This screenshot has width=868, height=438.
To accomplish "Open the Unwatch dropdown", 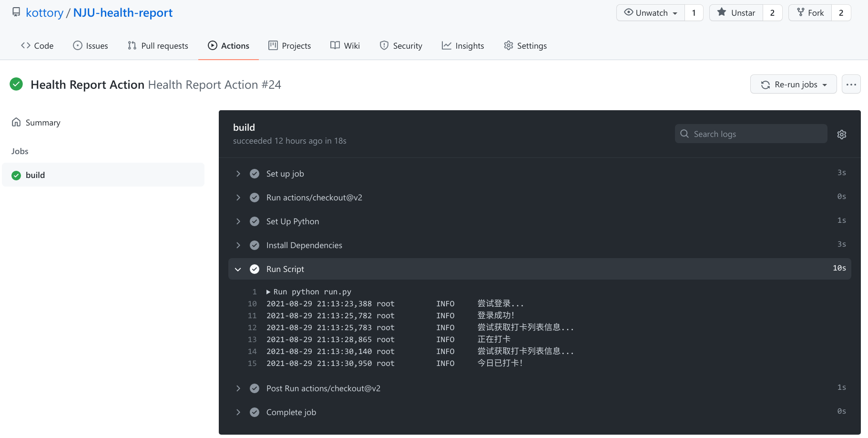I will pos(651,13).
